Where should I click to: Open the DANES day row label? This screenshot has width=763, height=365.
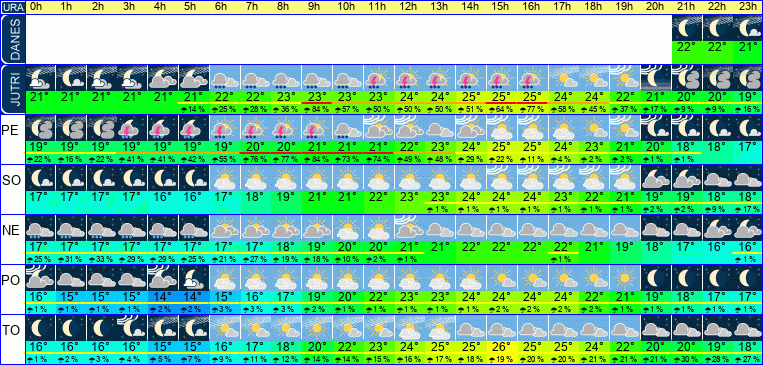tap(12, 39)
